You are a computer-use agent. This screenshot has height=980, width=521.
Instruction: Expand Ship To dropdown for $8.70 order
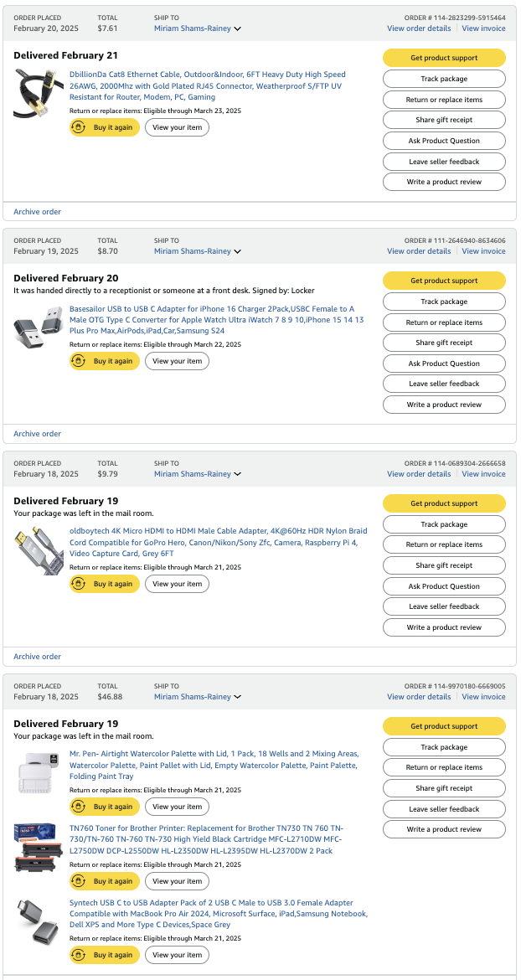[x=198, y=251]
